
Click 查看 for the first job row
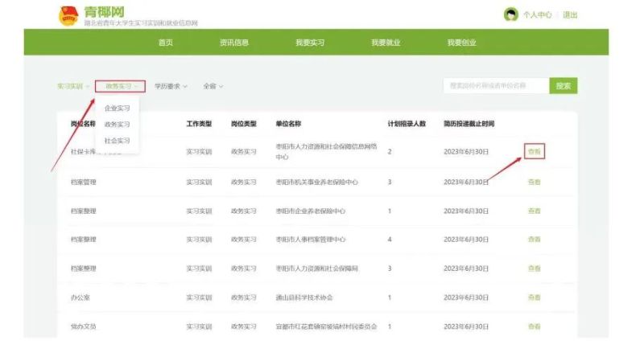pos(535,151)
